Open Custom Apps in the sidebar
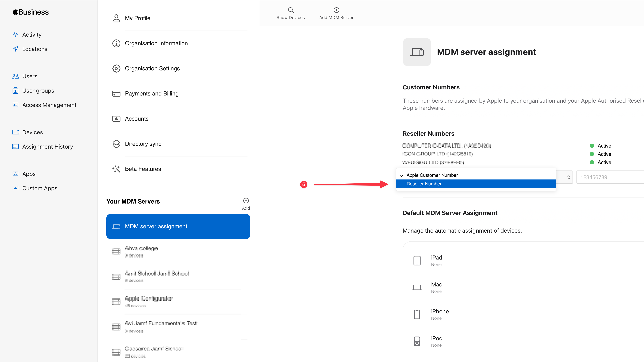Screen dimensions: 644x362 40,188
